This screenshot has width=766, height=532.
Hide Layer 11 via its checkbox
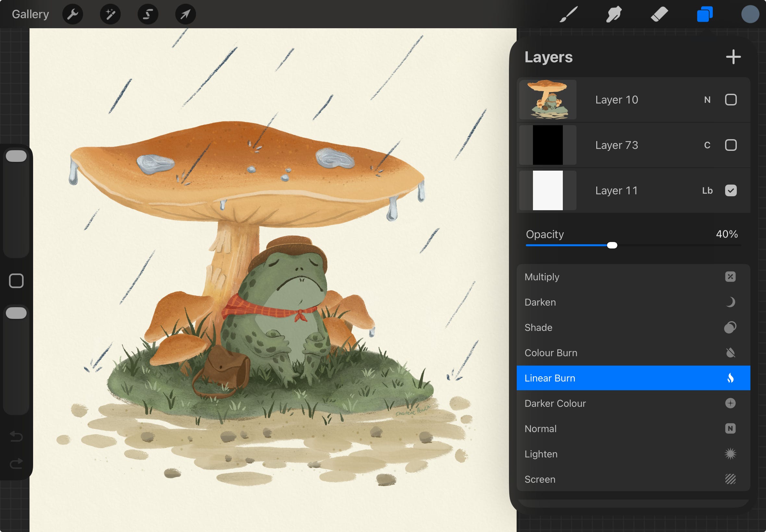731,190
